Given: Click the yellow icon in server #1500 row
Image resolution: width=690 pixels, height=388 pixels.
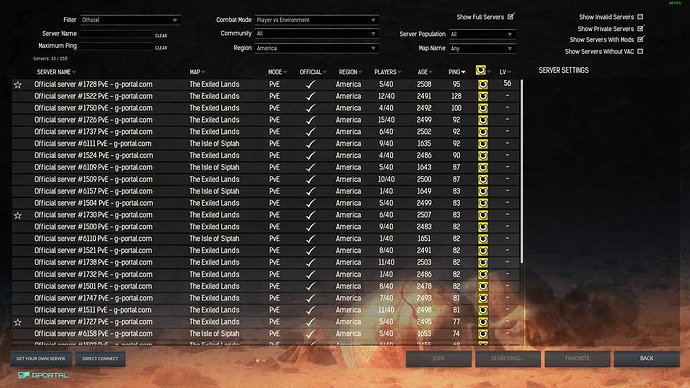Looking at the screenshot, I should tap(483, 227).
